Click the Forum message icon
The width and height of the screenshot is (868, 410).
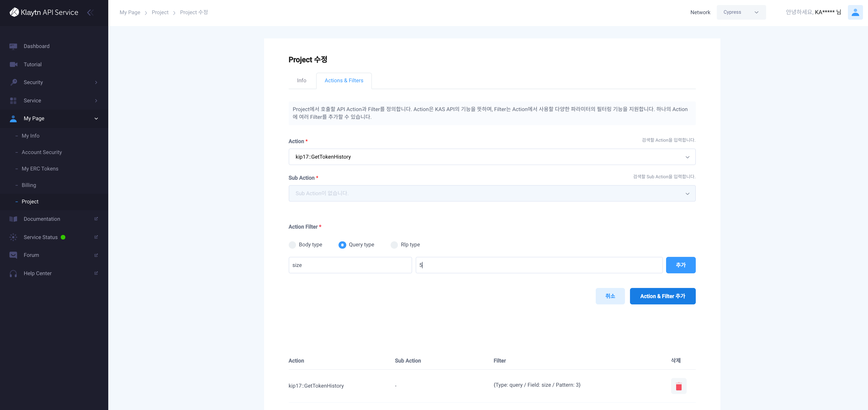[x=13, y=255]
